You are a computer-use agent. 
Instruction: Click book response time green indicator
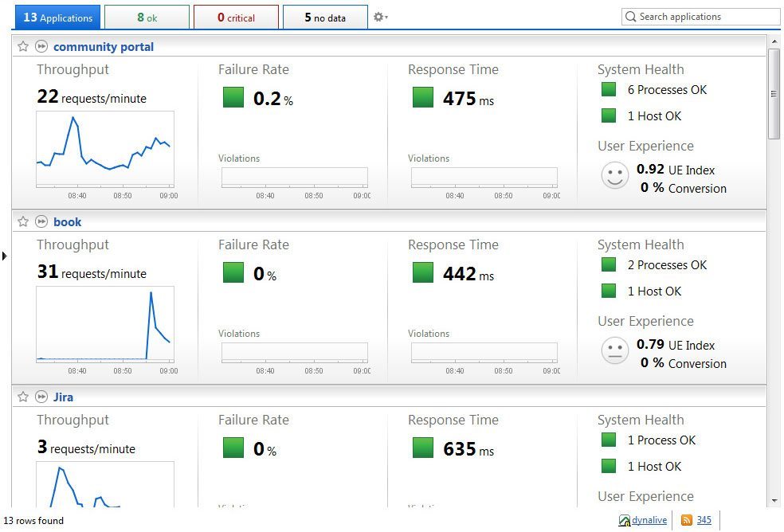pos(423,272)
